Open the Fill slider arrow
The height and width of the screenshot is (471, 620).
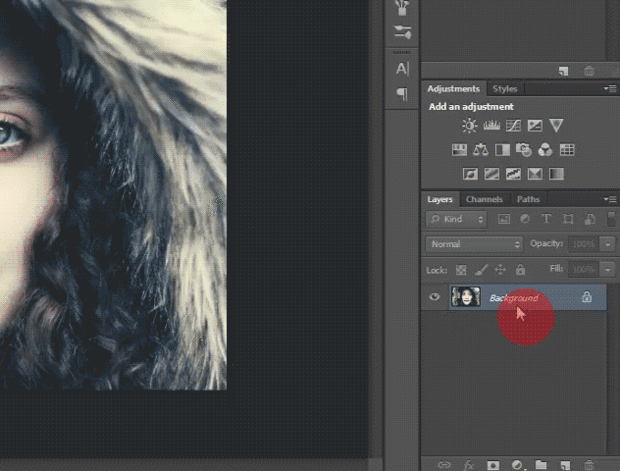(x=608, y=270)
